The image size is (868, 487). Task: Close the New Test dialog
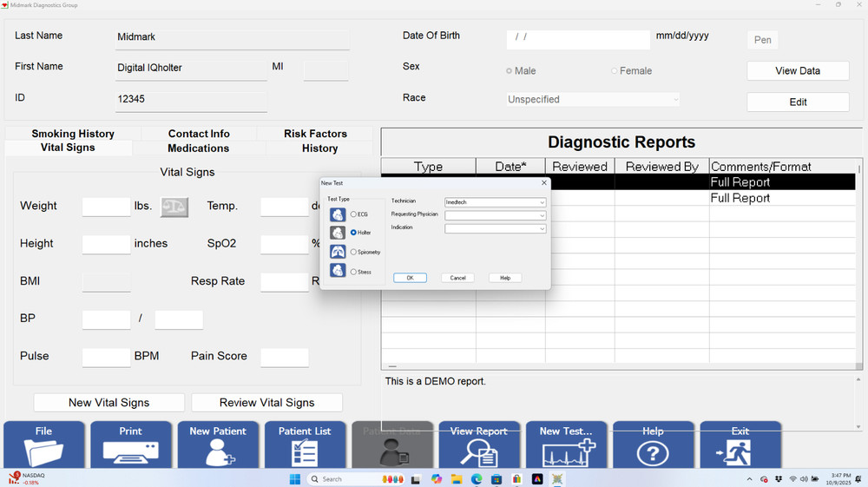click(x=544, y=182)
